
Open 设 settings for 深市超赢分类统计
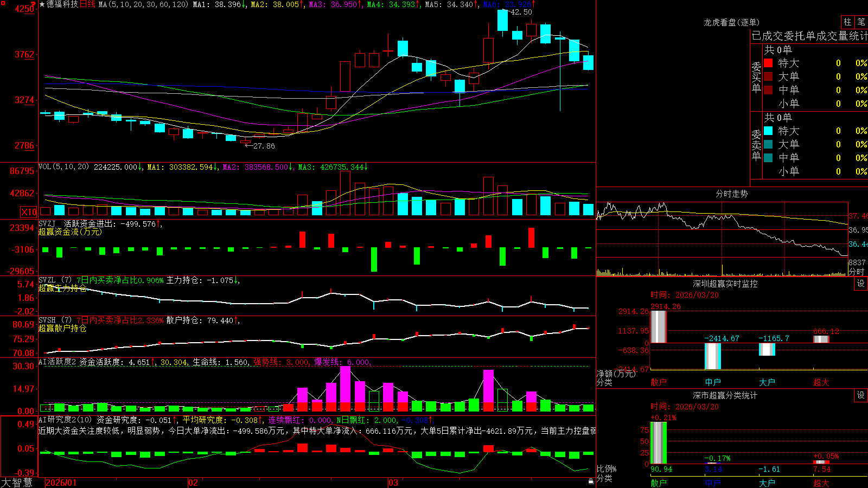point(861,395)
